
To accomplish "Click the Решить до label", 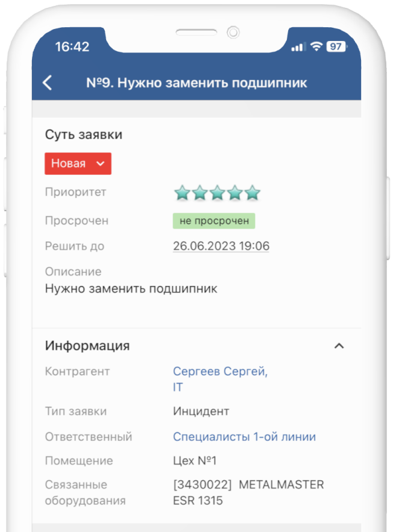I will click(x=75, y=246).
